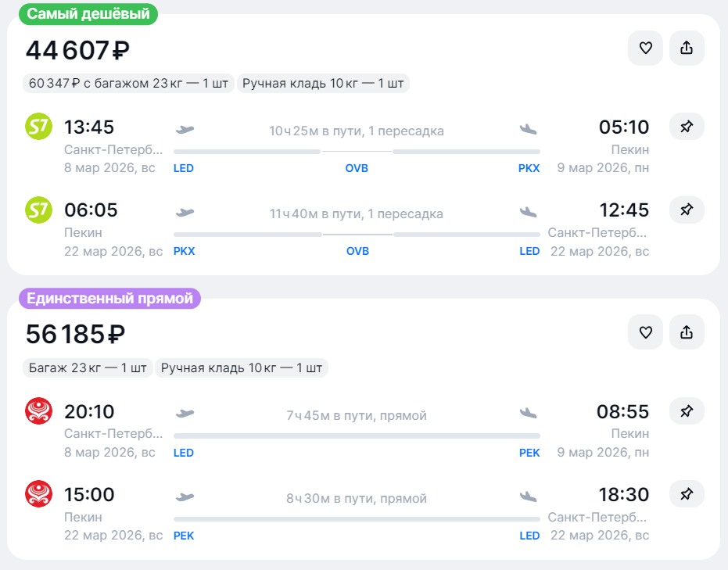Click the PKX airport code on the return flight
The width and height of the screenshot is (728, 570).
pos(184,251)
